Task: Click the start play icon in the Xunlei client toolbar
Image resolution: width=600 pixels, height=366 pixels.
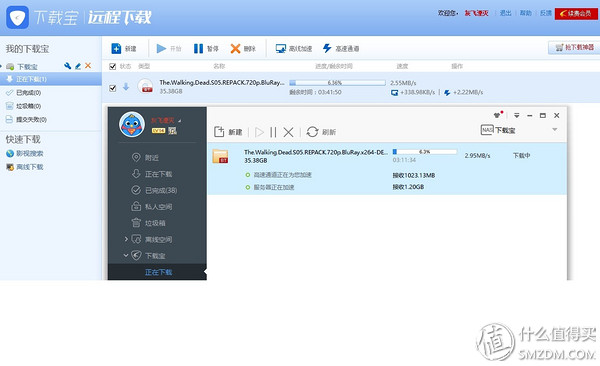Action: 259,132
